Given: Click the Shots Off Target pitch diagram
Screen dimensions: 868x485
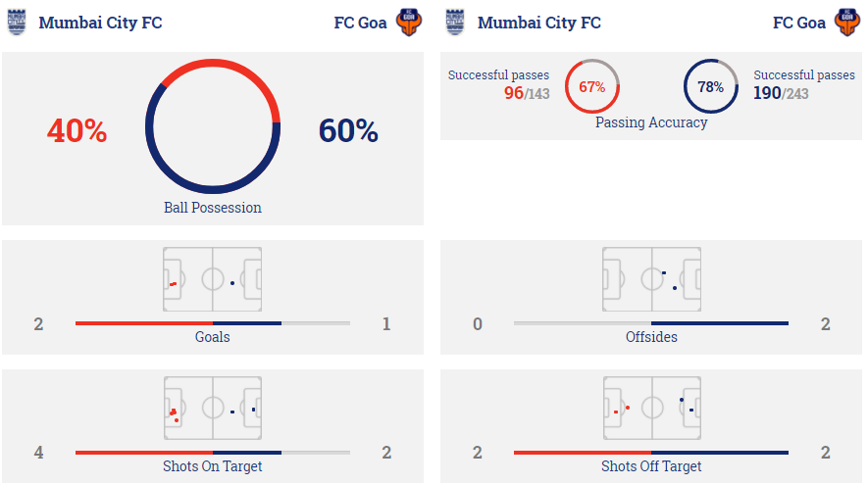Looking at the screenshot, I should (x=651, y=409).
